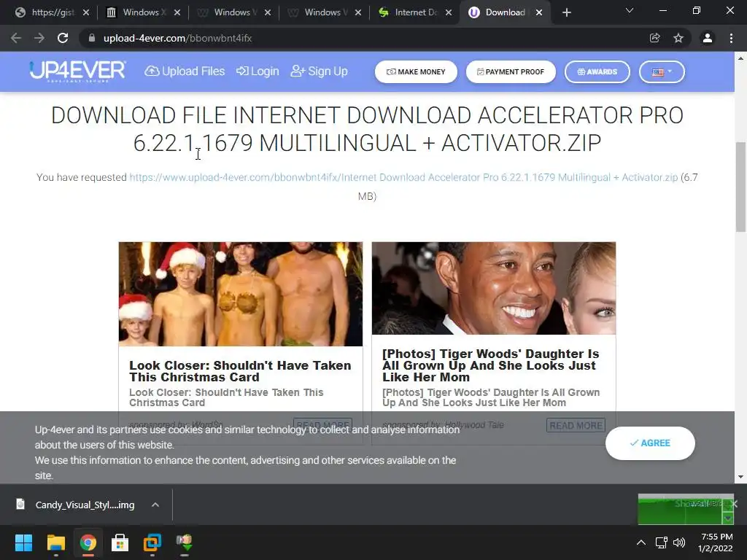Click the page vertical scrollbar thumb
The height and width of the screenshot is (560, 747).
(740, 187)
